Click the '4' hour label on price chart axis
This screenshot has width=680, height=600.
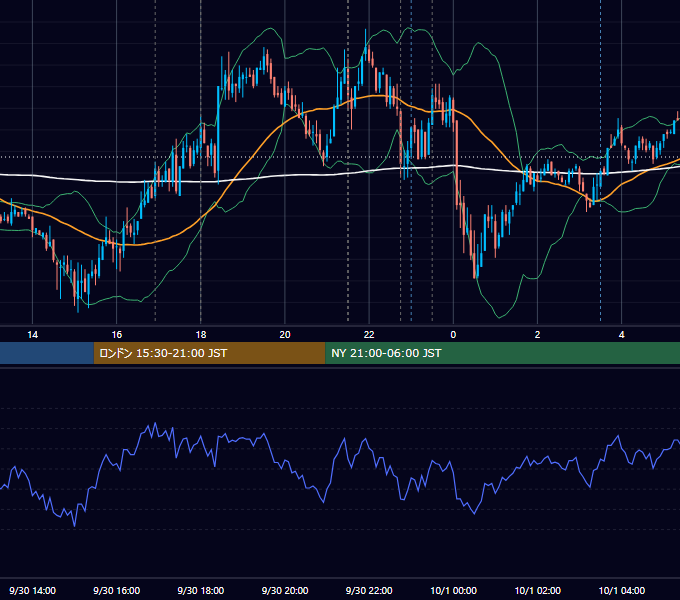coord(621,335)
